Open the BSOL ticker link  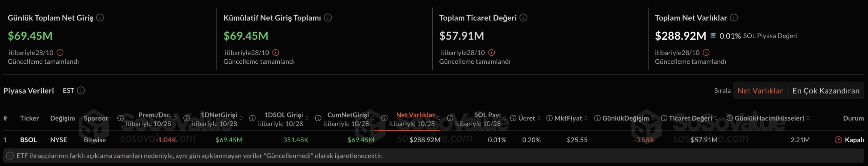(28, 140)
